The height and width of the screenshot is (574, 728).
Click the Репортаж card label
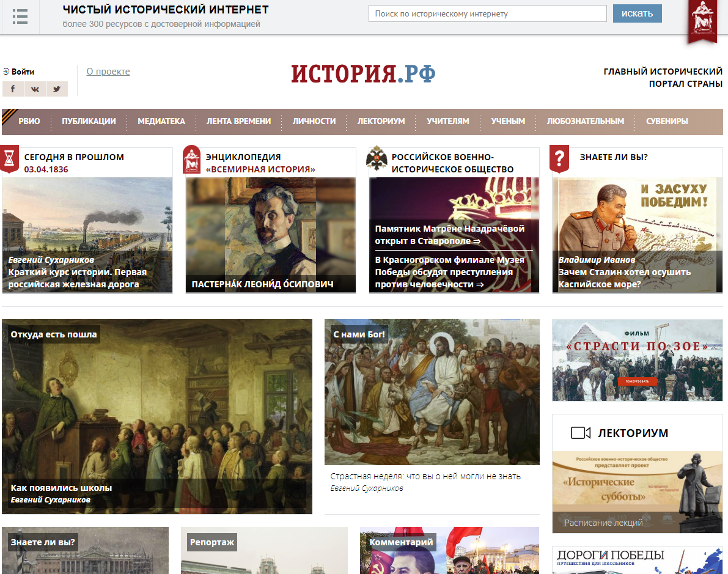212,542
